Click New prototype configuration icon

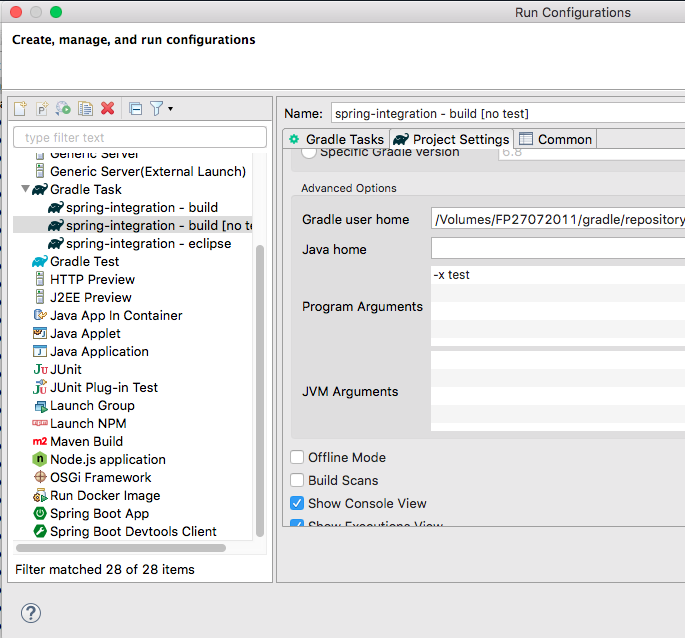click(42, 108)
